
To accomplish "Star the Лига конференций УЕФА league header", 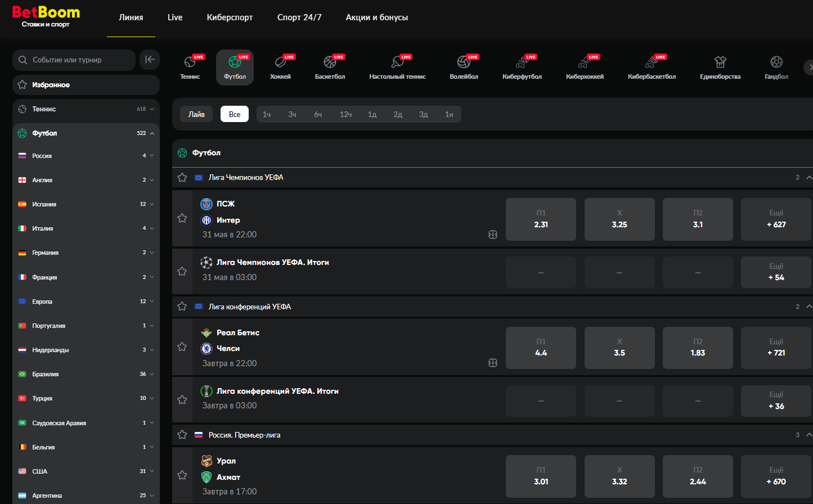I will pyautogui.click(x=182, y=307).
